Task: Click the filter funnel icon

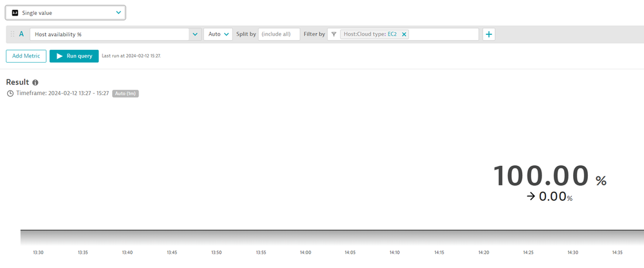Action: [x=334, y=34]
